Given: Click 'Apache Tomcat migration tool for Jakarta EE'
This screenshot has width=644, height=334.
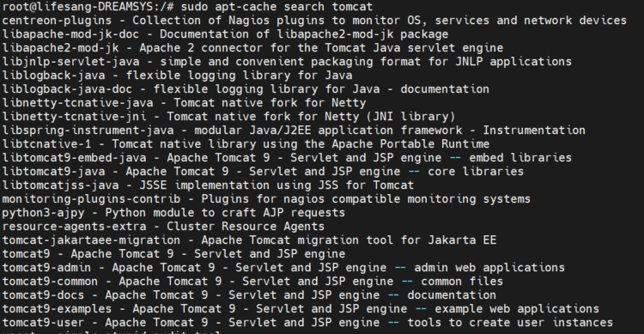Looking at the screenshot, I should 349,240.
